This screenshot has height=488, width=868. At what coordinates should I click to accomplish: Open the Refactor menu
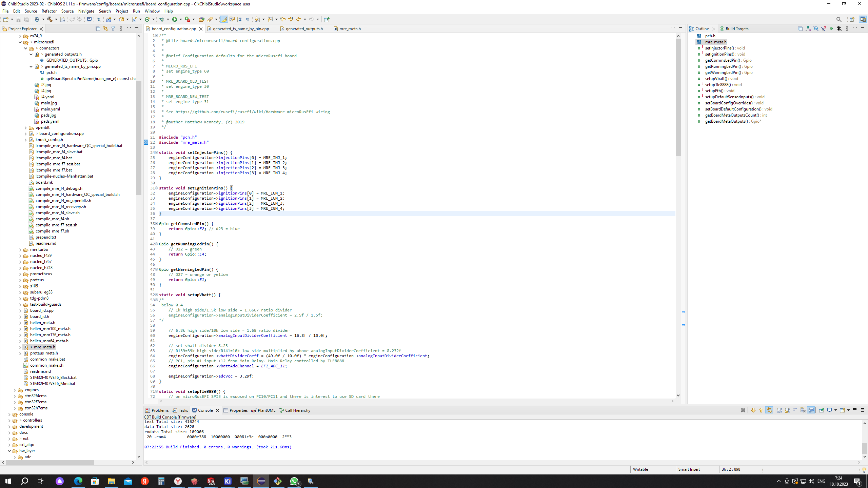point(49,11)
